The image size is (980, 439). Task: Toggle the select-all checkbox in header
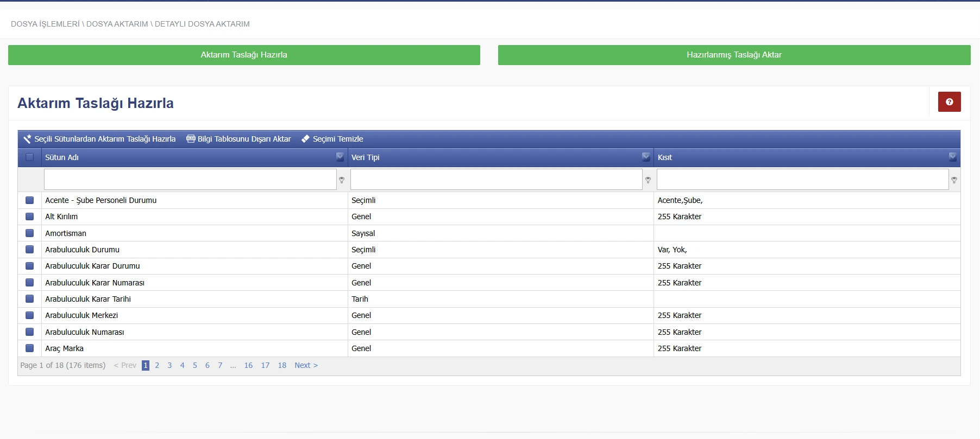click(x=30, y=157)
